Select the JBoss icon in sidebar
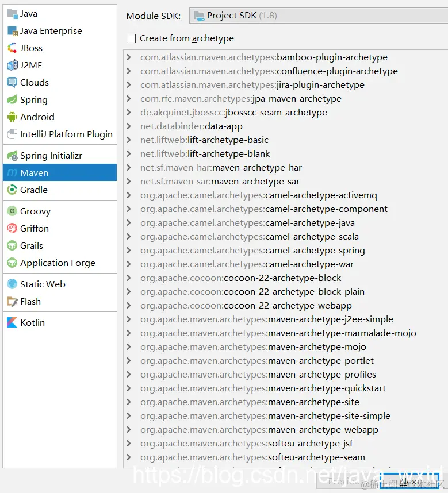Image resolution: width=448 pixels, height=493 pixels. 12,48
